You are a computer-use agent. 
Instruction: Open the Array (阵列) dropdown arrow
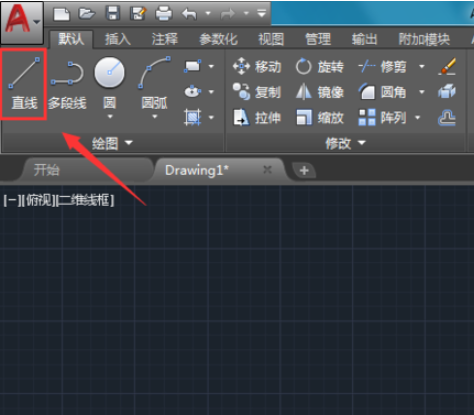(x=417, y=117)
